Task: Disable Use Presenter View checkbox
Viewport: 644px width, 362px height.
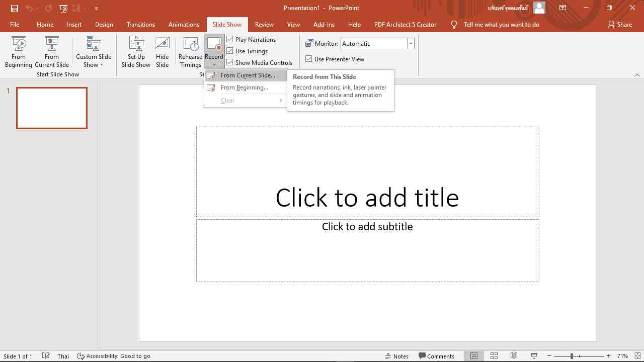Action: point(309,59)
